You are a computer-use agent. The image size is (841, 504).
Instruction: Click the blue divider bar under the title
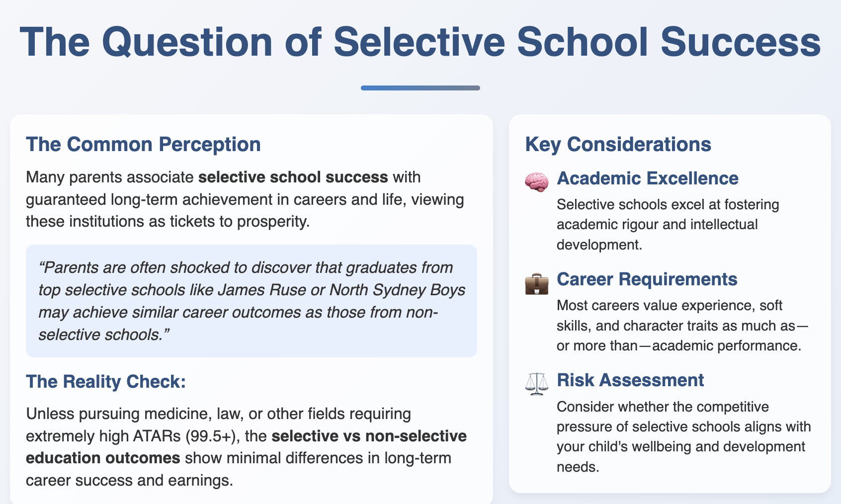click(x=420, y=88)
